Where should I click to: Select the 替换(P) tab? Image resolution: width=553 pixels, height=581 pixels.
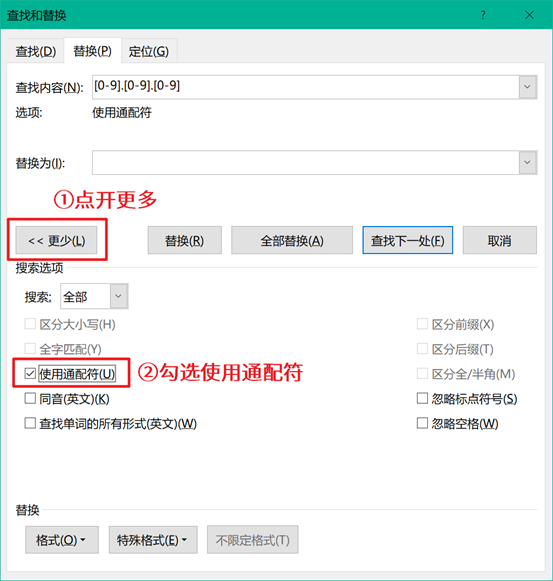(x=93, y=50)
